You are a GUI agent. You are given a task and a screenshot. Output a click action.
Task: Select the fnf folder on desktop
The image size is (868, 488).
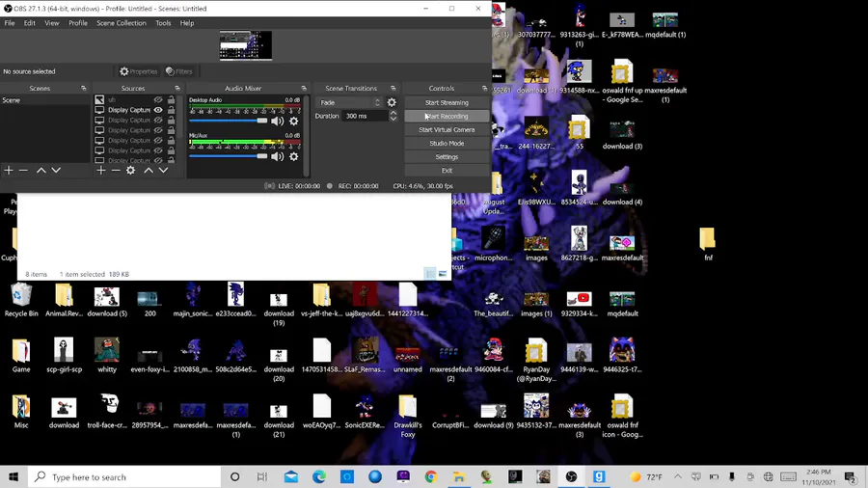[708, 244]
